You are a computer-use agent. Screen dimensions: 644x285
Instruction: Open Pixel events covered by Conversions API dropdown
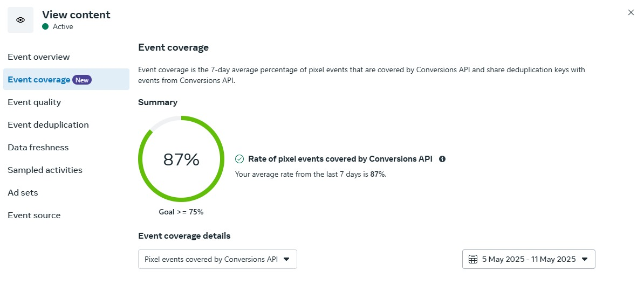(217, 259)
